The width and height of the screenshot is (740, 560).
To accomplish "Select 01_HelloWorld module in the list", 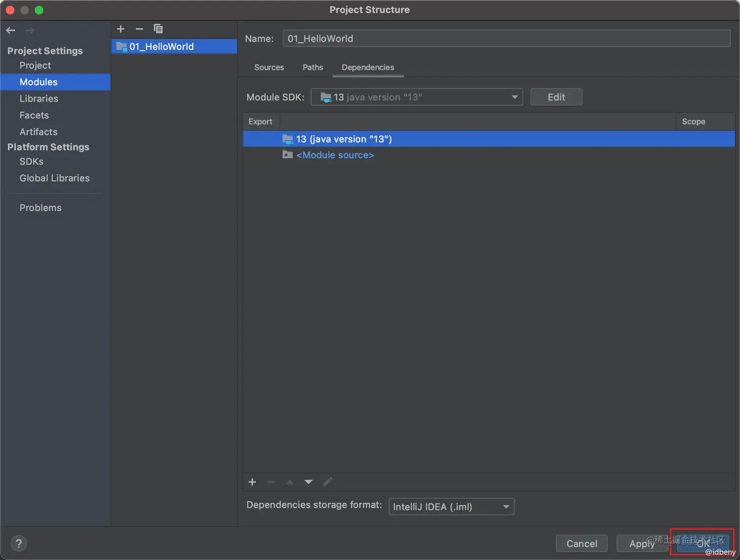I will [174, 47].
